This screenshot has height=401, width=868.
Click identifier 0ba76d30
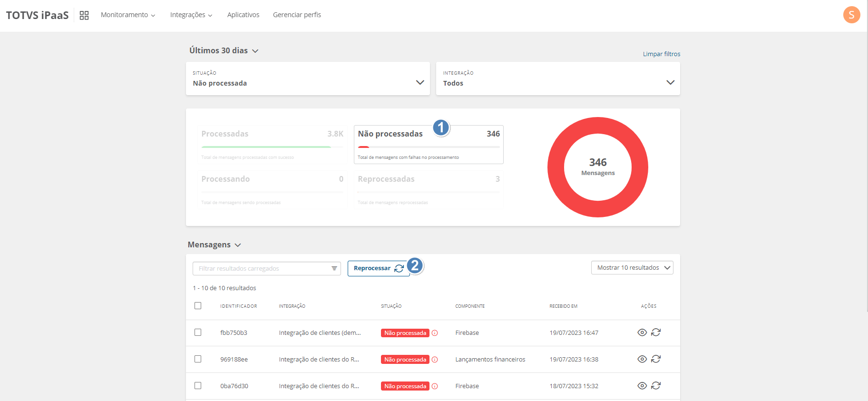point(234,386)
